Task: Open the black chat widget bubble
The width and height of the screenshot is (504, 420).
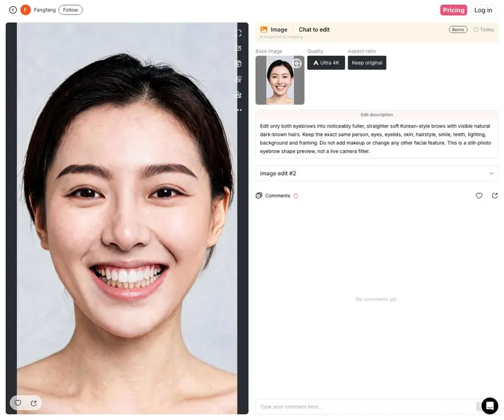Action: point(489,406)
